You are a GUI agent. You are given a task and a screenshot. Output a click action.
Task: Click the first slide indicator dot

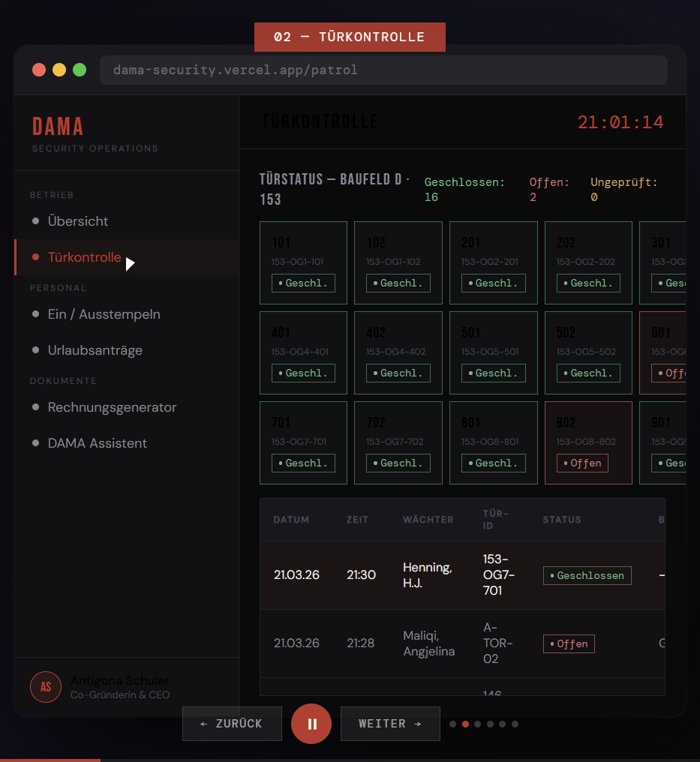tap(452, 724)
